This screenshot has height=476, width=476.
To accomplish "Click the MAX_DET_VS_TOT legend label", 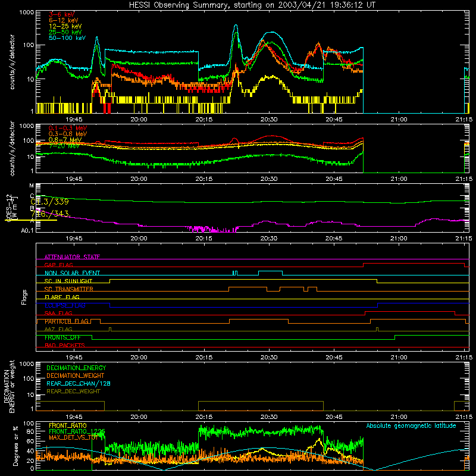I will pos(73,437).
